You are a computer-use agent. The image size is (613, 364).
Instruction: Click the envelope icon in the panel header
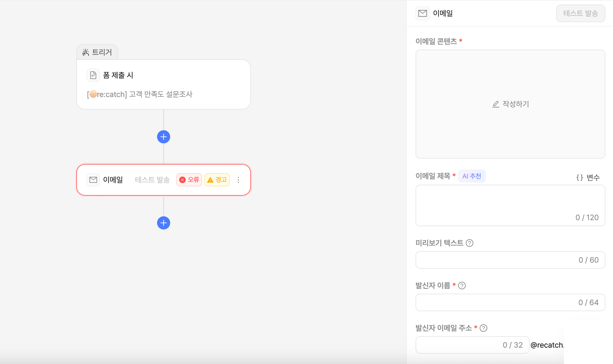tap(423, 13)
